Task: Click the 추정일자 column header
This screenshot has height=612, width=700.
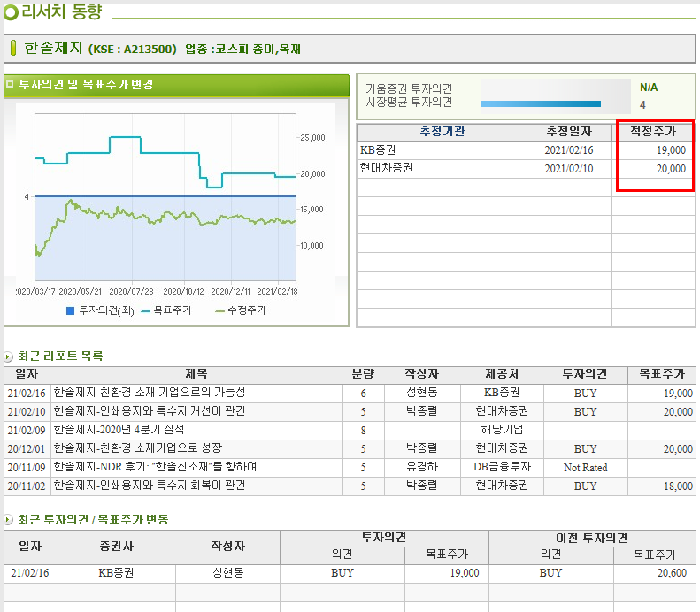Action: (569, 132)
